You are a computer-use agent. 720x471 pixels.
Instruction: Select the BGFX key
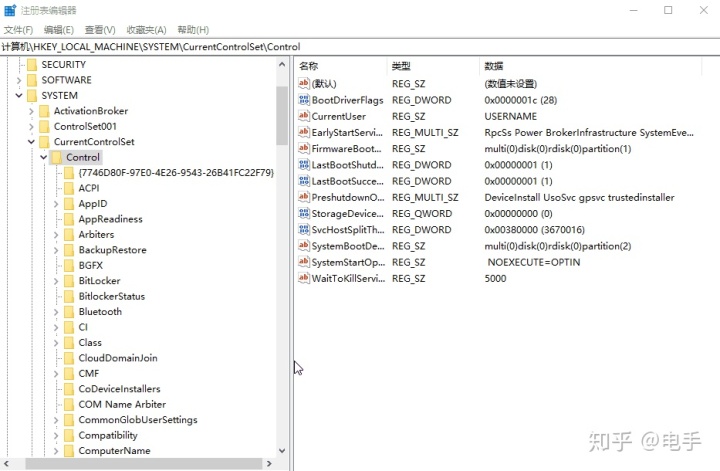click(90, 265)
